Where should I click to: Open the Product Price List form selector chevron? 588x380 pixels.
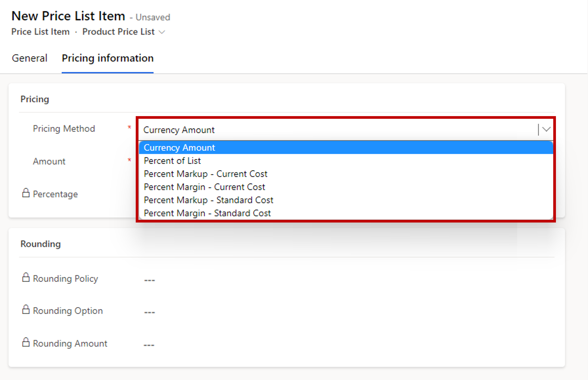[162, 32]
